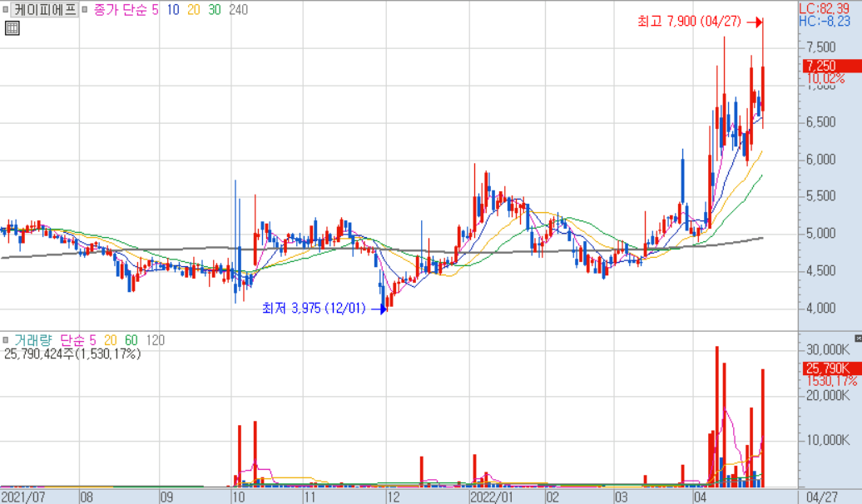The image size is (862, 504).
Task: Toggle the square marker before 거래량
Action: 6,340
